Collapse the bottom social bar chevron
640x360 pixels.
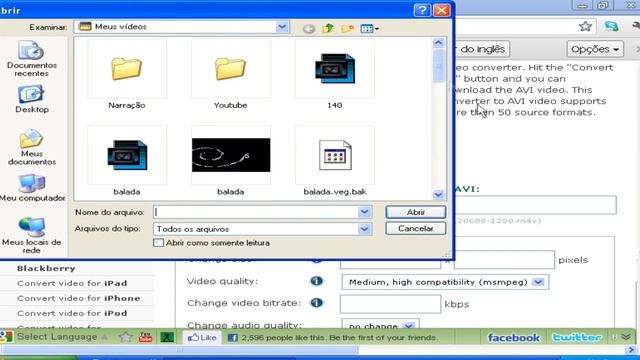(627, 337)
